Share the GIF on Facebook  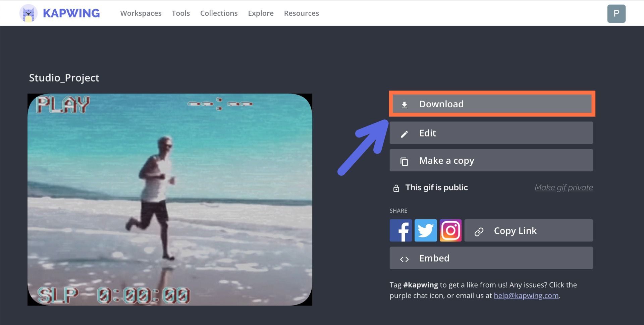pyautogui.click(x=400, y=230)
